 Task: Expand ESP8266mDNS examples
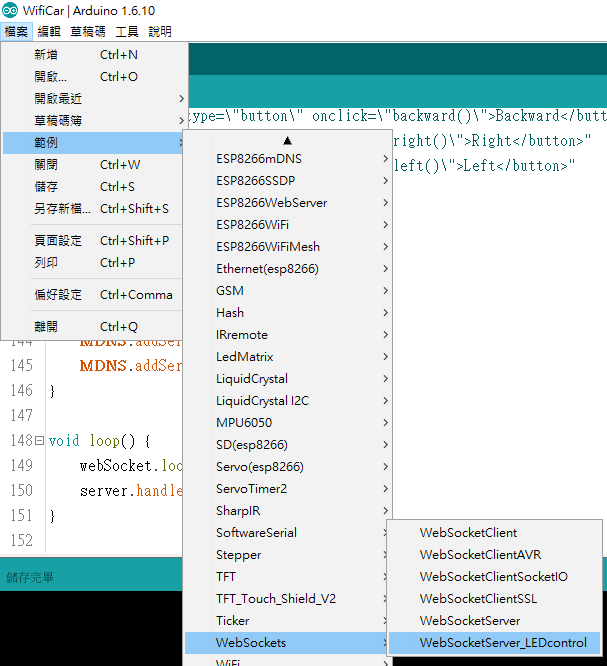[x=288, y=159]
